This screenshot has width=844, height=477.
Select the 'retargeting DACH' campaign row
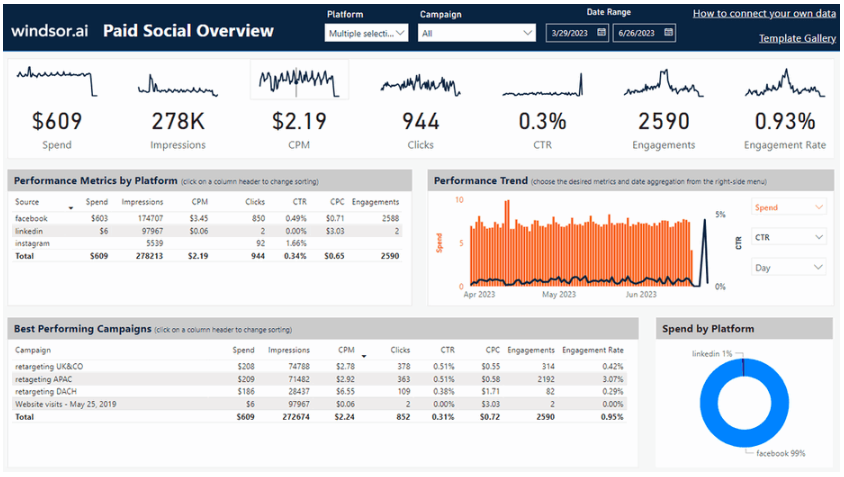320,391
